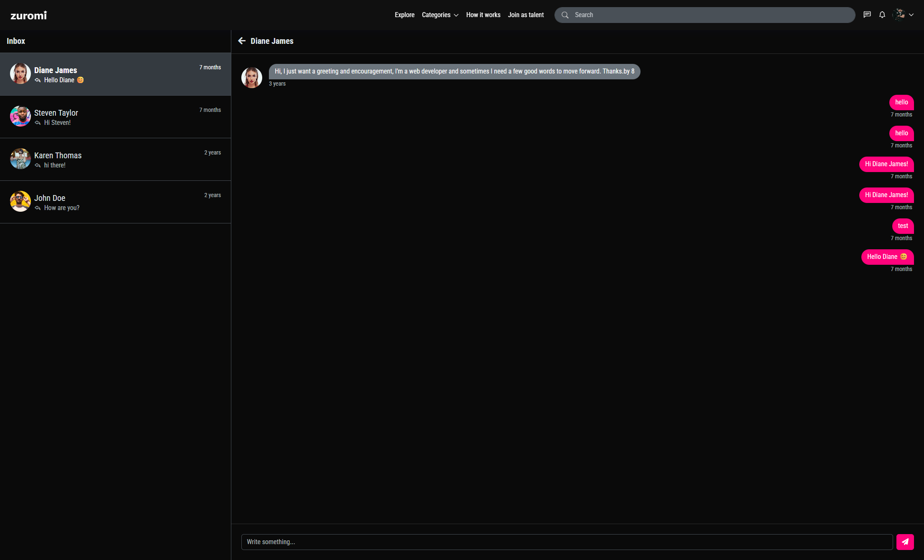Focus the Write something message field
The image size is (924, 560).
click(567, 542)
